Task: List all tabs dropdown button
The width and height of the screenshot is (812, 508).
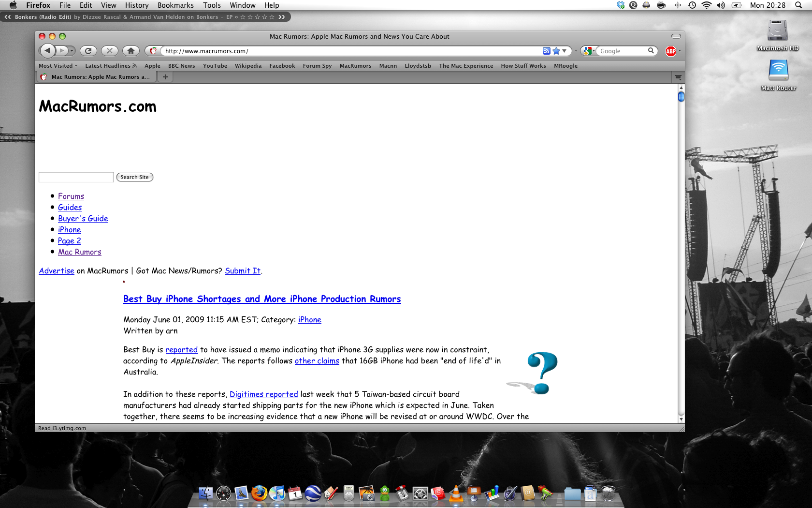Action: [x=678, y=77]
